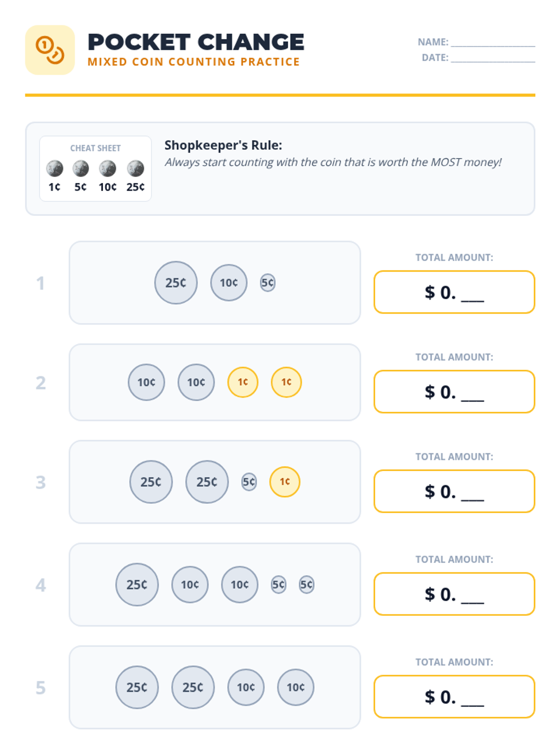This screenshot has height=747, width=560.
Task: Click problem 2 total amount box
Action: pyautogui.click(x=454, y=391)
